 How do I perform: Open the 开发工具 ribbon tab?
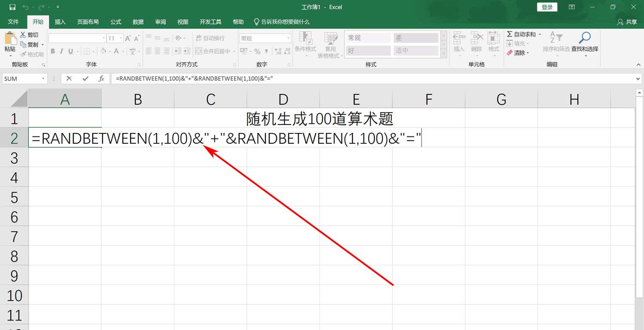coord(210,22)
